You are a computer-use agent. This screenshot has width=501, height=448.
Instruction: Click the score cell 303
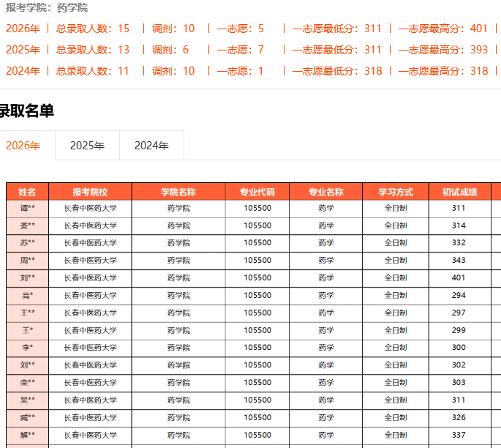[459, 382]
